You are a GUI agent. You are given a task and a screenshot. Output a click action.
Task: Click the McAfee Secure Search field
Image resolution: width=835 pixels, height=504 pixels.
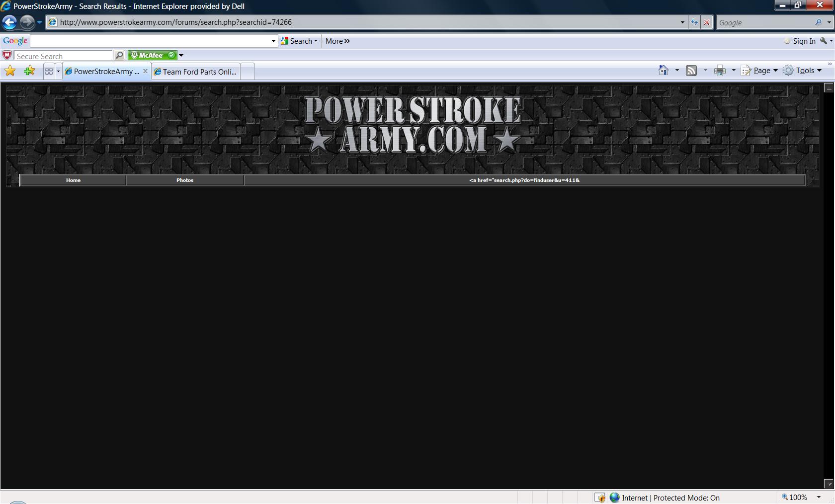63,56
